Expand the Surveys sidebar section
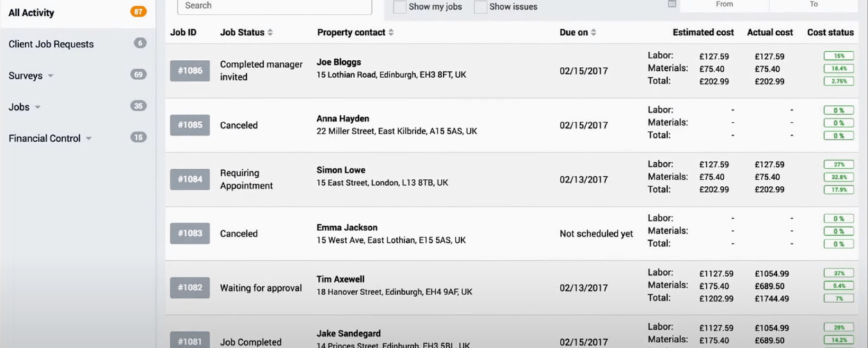Viewport: 868px width, 348px height. [51, 76]
